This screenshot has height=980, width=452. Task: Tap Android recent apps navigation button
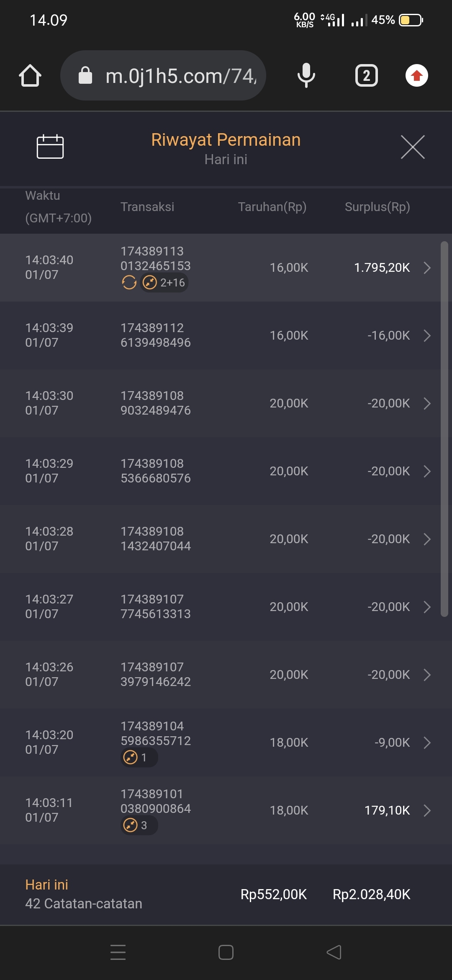point(118,952)
